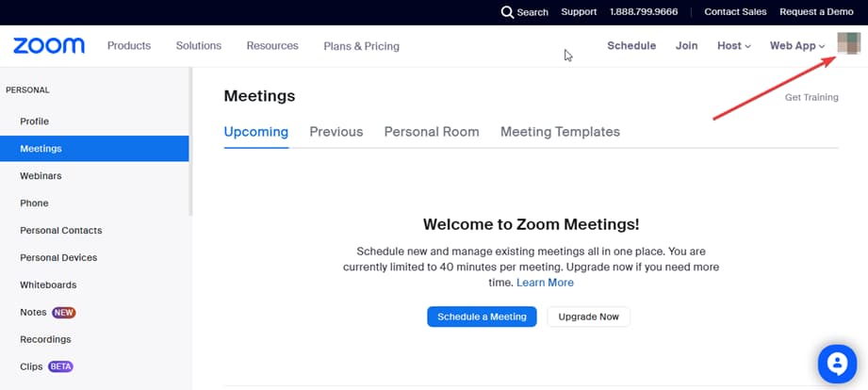The width and height of the screenshot is (868, 390).
Task: Open the Get Training link
Action: click(x=811, y=97)
